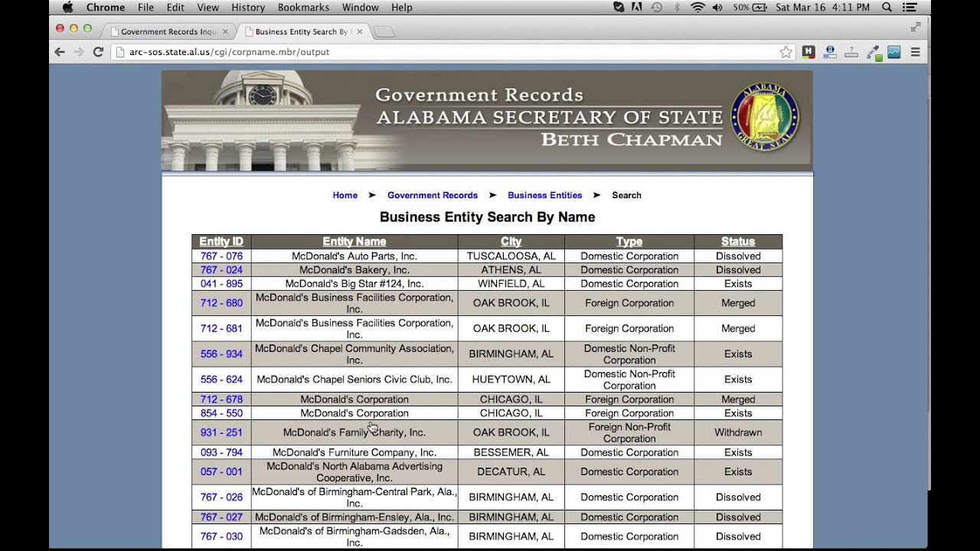Open the View menu
This screenshot has height=551, width=980.
tap(207, 8)
